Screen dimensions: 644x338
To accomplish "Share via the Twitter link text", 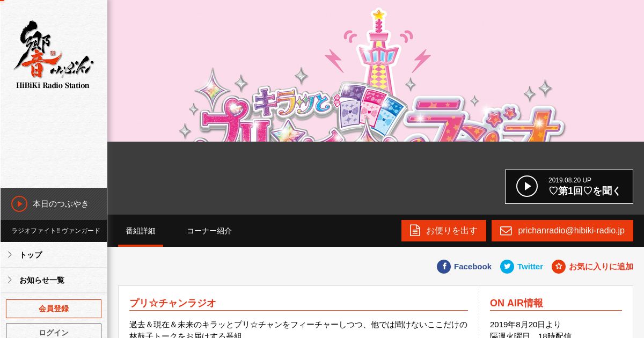I will [530, 267].
